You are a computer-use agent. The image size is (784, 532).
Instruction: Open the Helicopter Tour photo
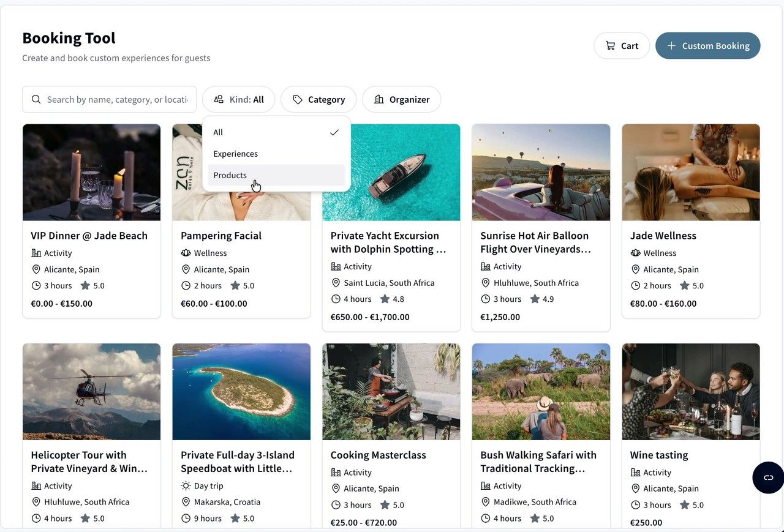pyautogui.click(x=92, y=392)
